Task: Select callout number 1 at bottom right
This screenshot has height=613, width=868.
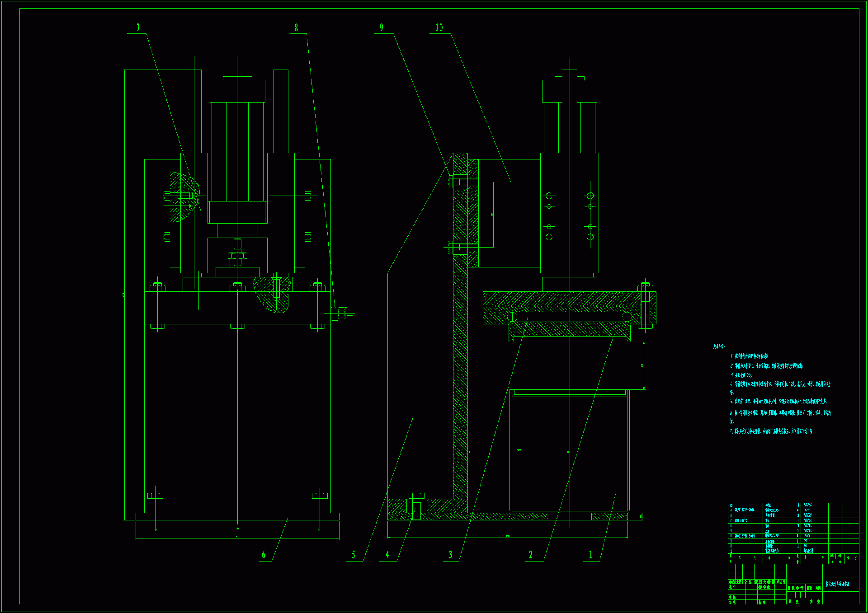Action: point(590,555)
